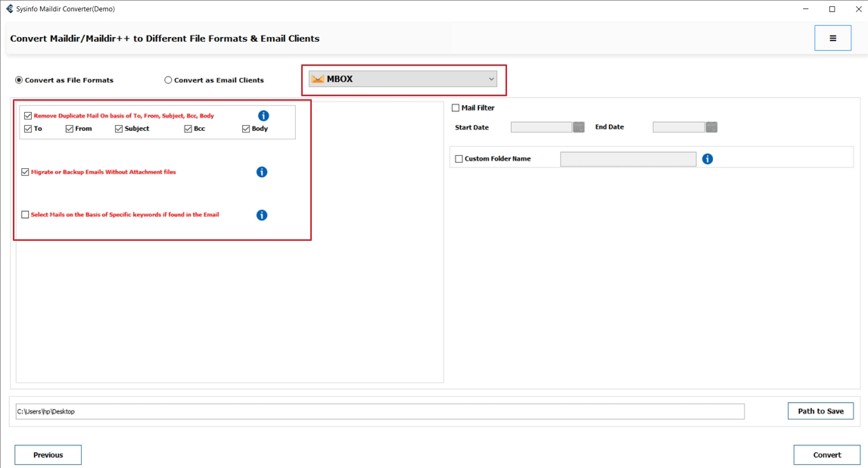
Task: Click the Path to Save button
Action: [820, 411]
